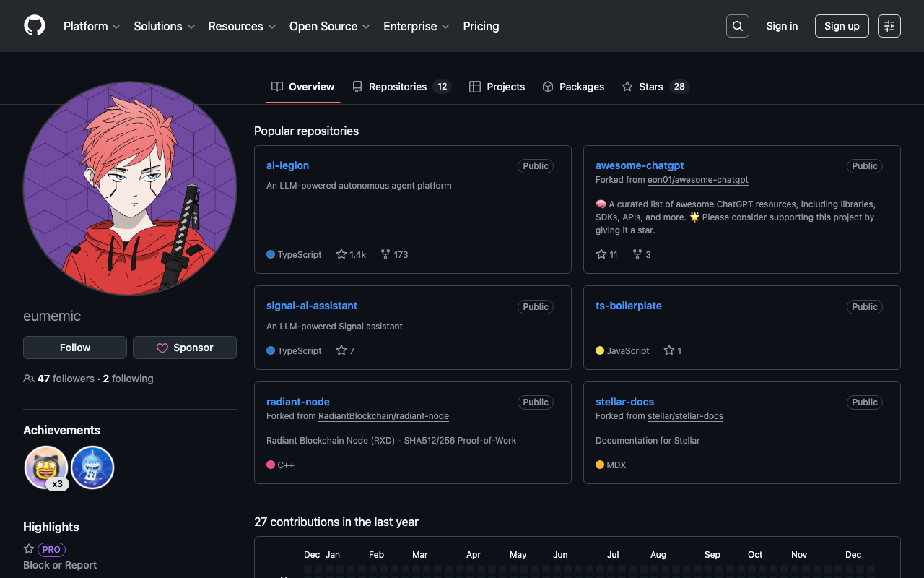Open the RadiantBlockchain/radiant-node fork source link
Screen dimensions: 924x578
click(x=383, y=416)
